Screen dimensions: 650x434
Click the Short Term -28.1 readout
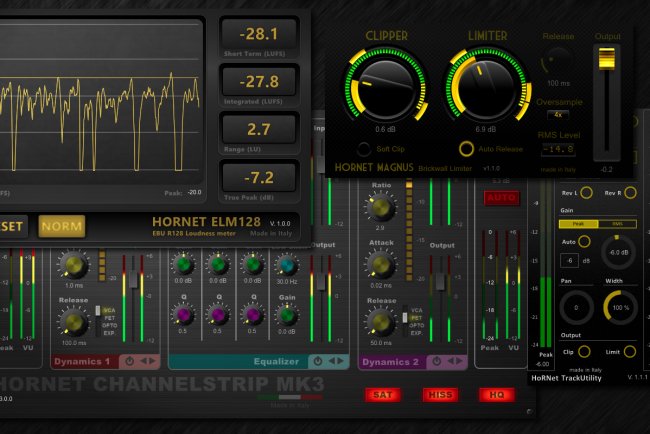[259, 34]
